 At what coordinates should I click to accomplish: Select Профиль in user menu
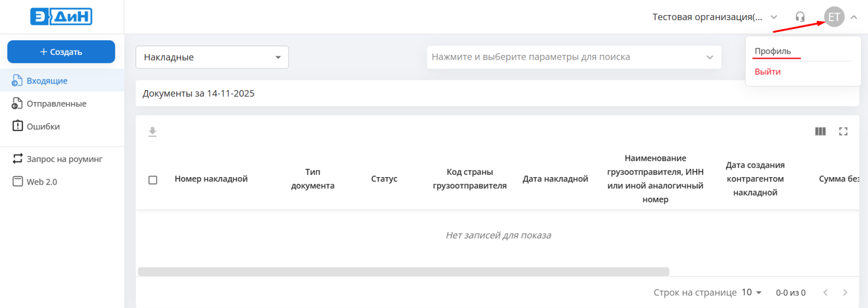click(x=773, y=51)
